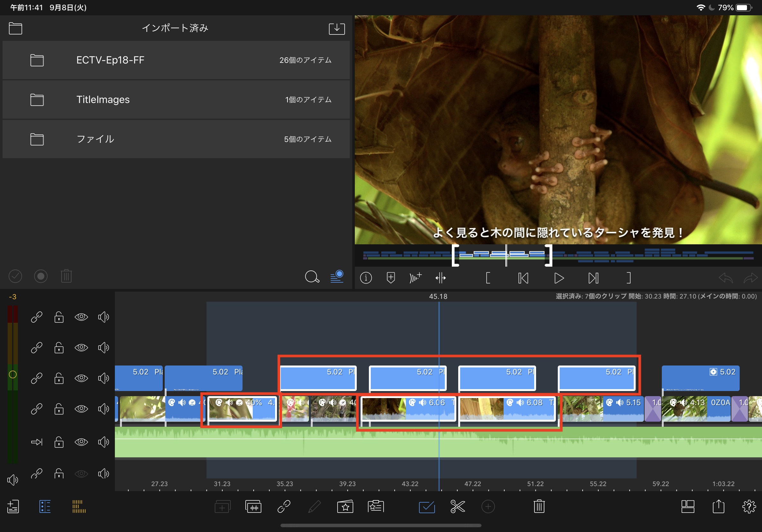This screenshot has width=762, height=532.
Task: Mute the green audio track speaker
Action: coord(103,442)
